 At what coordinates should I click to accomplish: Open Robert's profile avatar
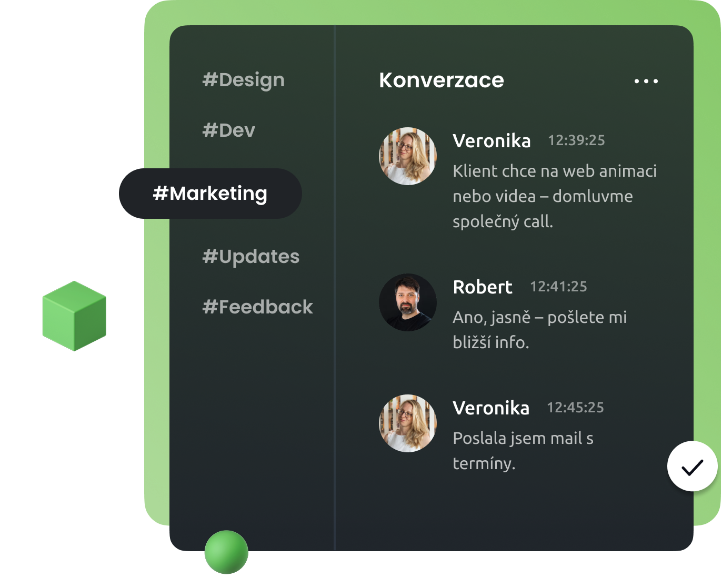click(x=408, y=302)
